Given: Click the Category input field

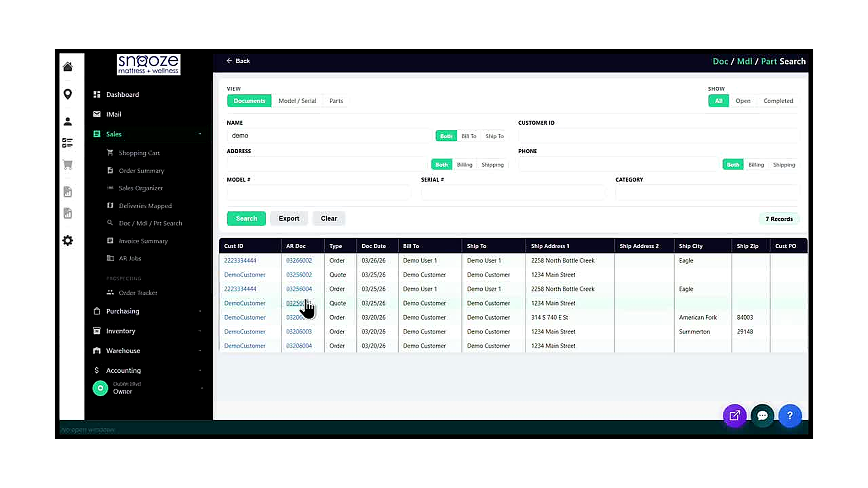Looking at the screenshot, I should point(707,193).
